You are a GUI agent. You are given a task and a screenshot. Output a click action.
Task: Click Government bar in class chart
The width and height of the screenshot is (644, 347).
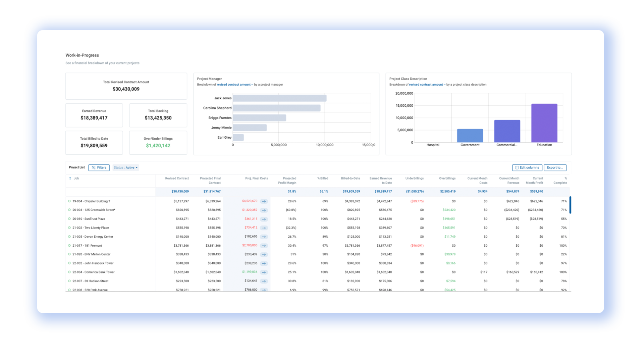[x=470, y=136]
